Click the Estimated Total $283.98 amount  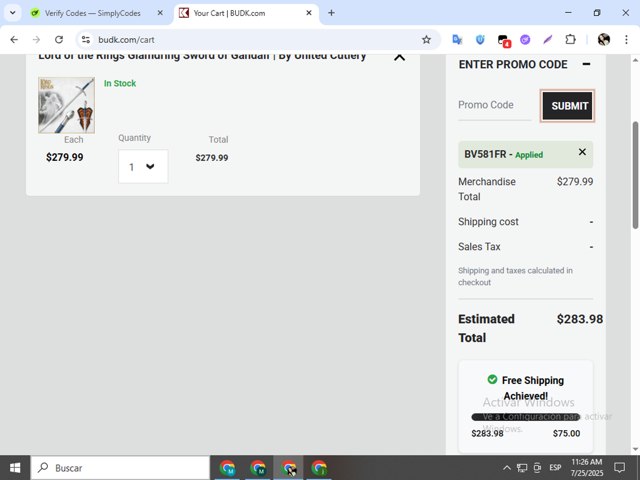pos(580,319)
